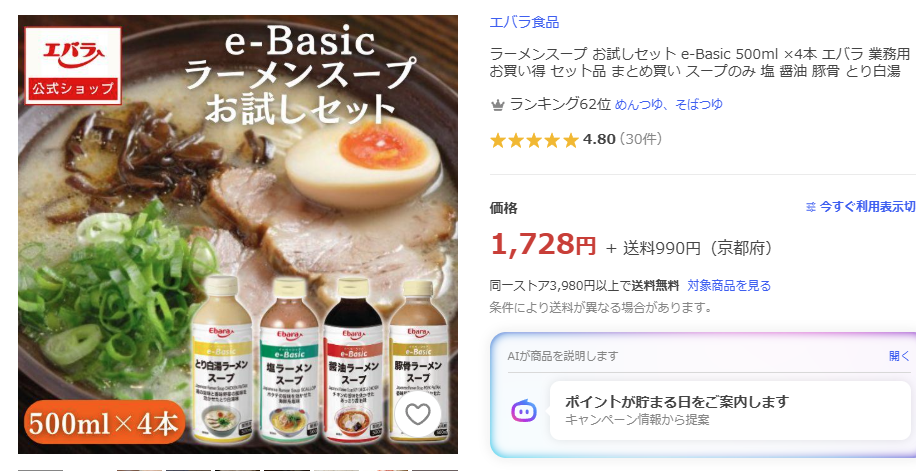Click the main ramen soup product image
The width and height of the screenshot is (916, 471).
click(x=238, y=234)
